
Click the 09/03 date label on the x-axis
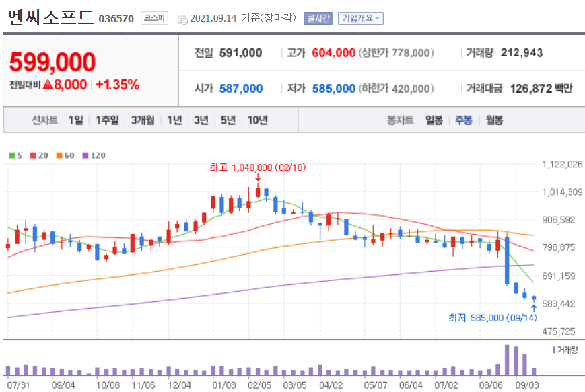tap(528, 385)
